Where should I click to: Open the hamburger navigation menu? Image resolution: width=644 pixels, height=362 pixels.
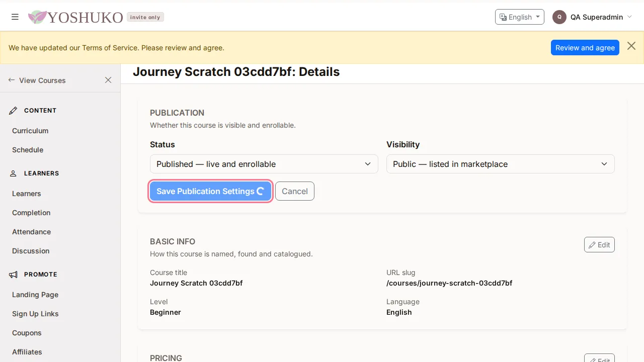click(x=15, y=17)
